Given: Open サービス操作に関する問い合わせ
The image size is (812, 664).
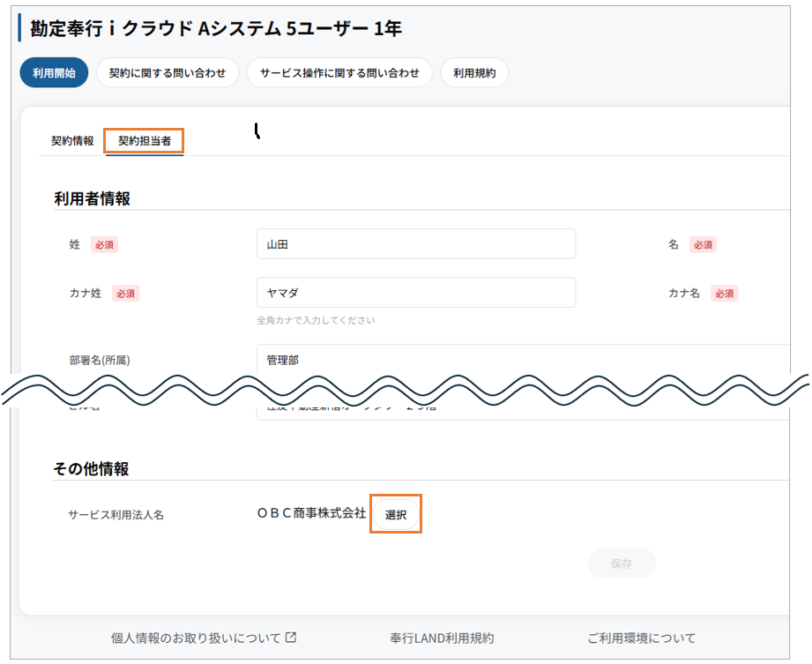Looking at the screenshot, I should (339, 72).
